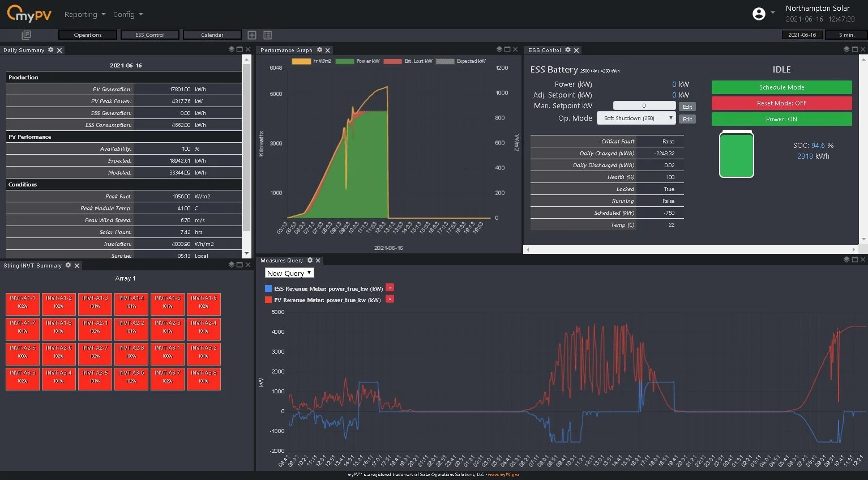The width and height of the screenshot is (868, 480).
Task: Expand the user account dropdown arrow
Action: [773, 12]
